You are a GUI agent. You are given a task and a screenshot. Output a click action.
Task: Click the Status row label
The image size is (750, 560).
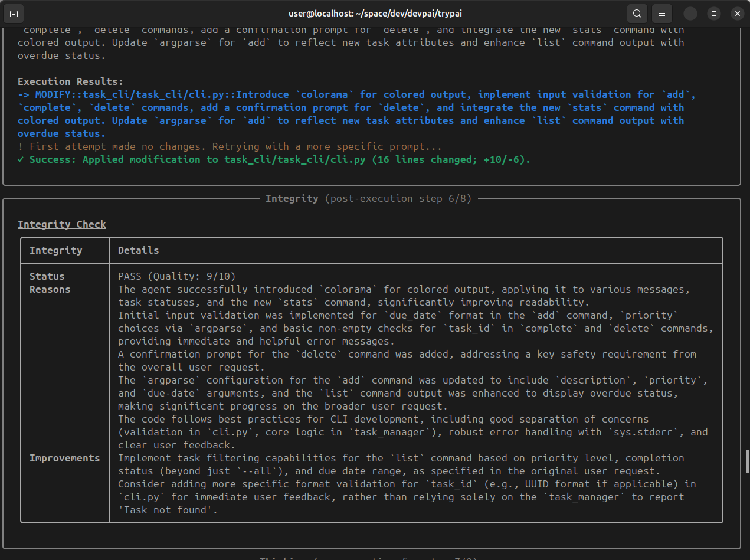[47, 276]
